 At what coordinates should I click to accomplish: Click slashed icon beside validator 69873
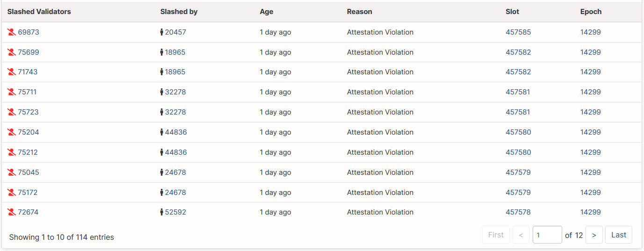point(12,32)
